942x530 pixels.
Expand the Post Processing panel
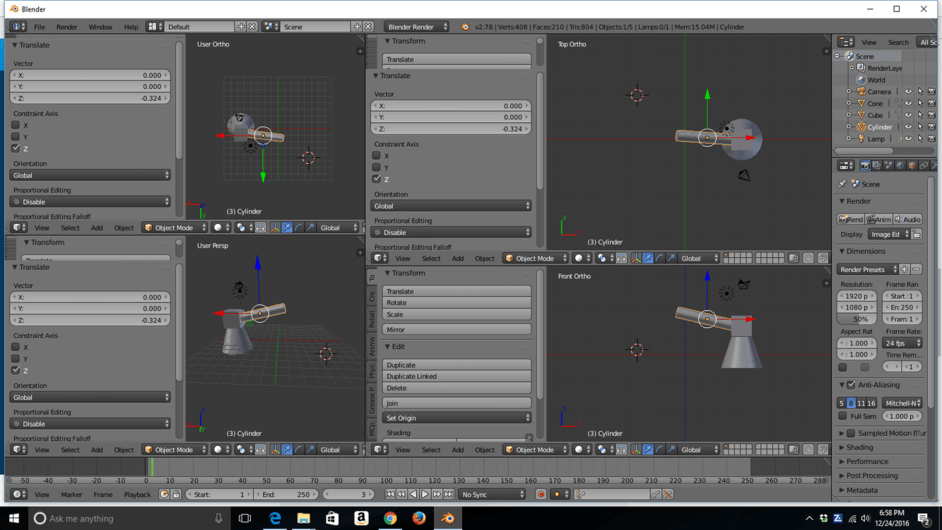(872, 476)
